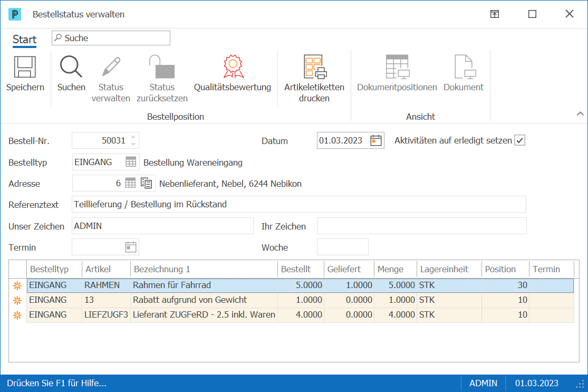Viewport: 588px width, 392px height.
Task: Click the Speichern save icon
Action: (25, 67)
